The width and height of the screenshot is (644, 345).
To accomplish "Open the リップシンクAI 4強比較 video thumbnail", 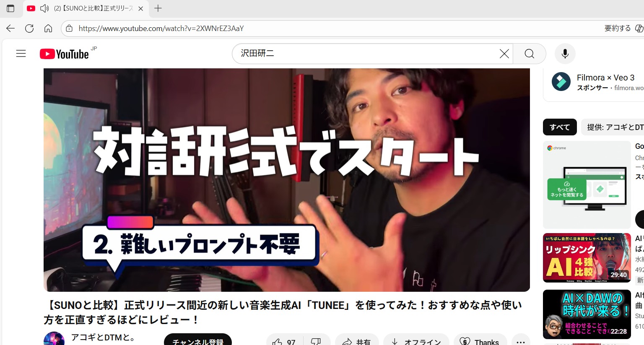I will pos(587,258).
